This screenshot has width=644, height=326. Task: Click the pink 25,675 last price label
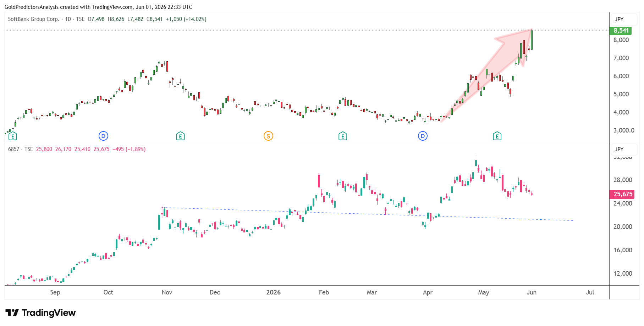[623, 194]
